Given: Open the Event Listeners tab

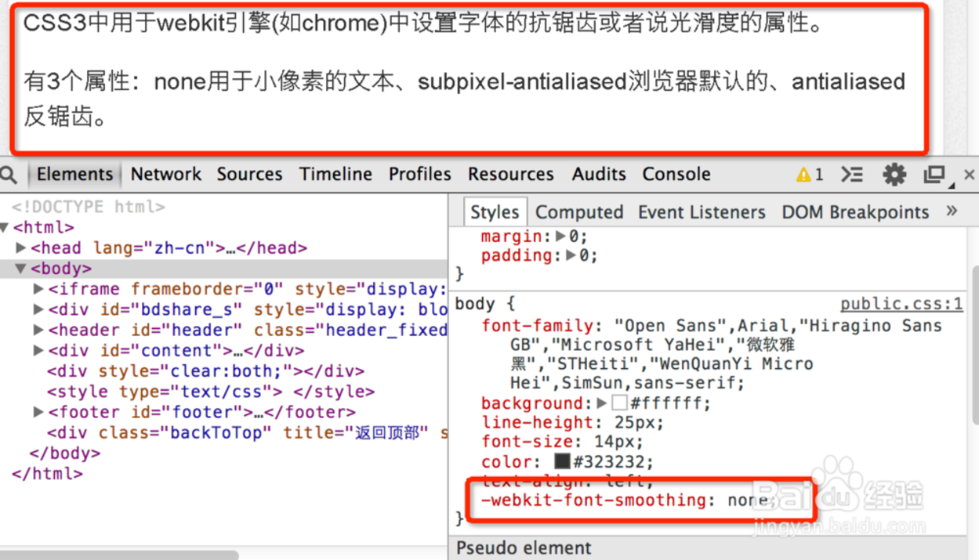Looking at the screenshot, I should click(x=701, y=211).
